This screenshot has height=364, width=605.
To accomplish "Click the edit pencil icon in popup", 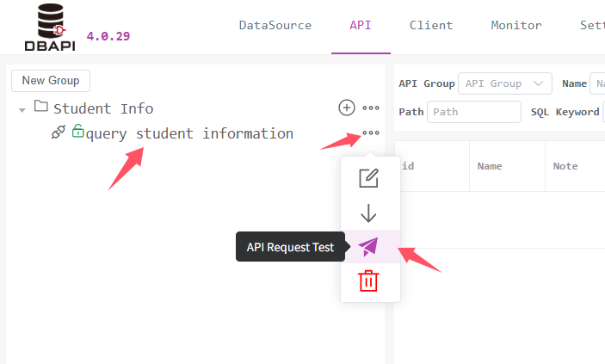I will [368, 178].
